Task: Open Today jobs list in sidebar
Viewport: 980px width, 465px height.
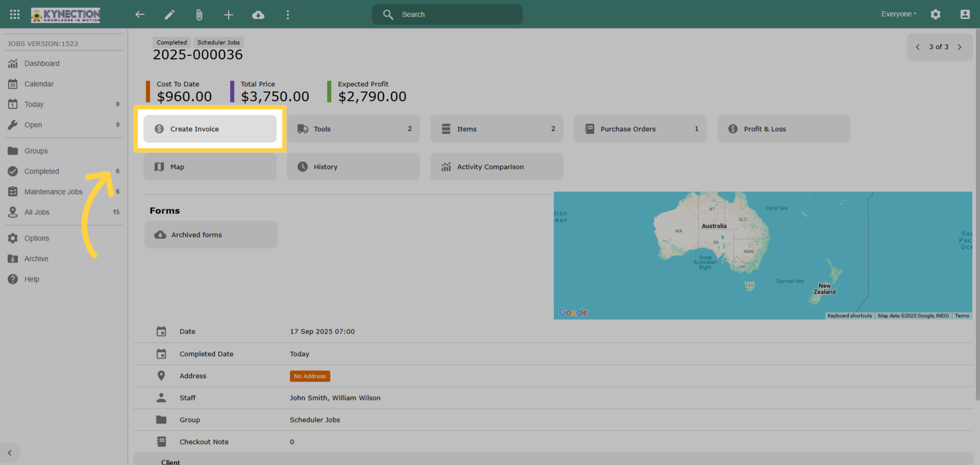Action: tap(64, 104)
